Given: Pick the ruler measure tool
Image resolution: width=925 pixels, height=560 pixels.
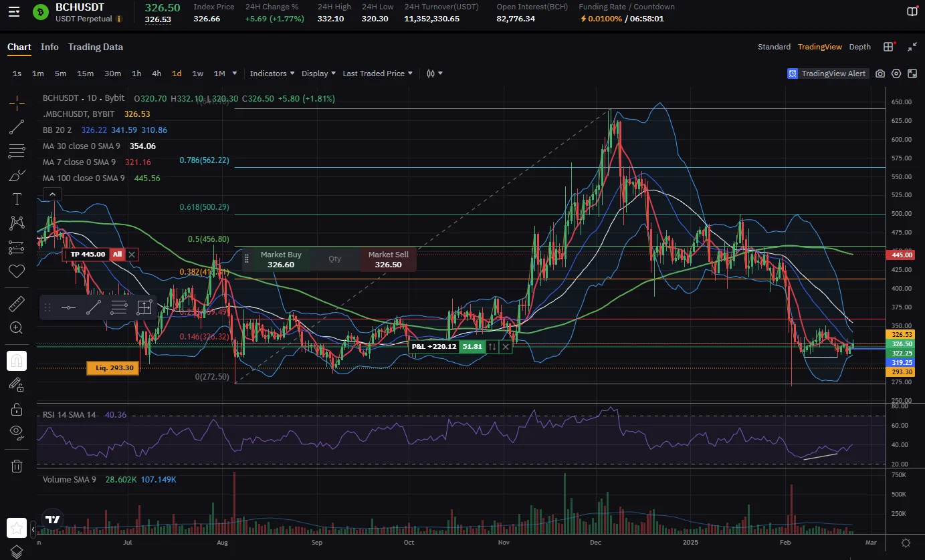Looking at the screenshot, I should (x=17, y=304).
